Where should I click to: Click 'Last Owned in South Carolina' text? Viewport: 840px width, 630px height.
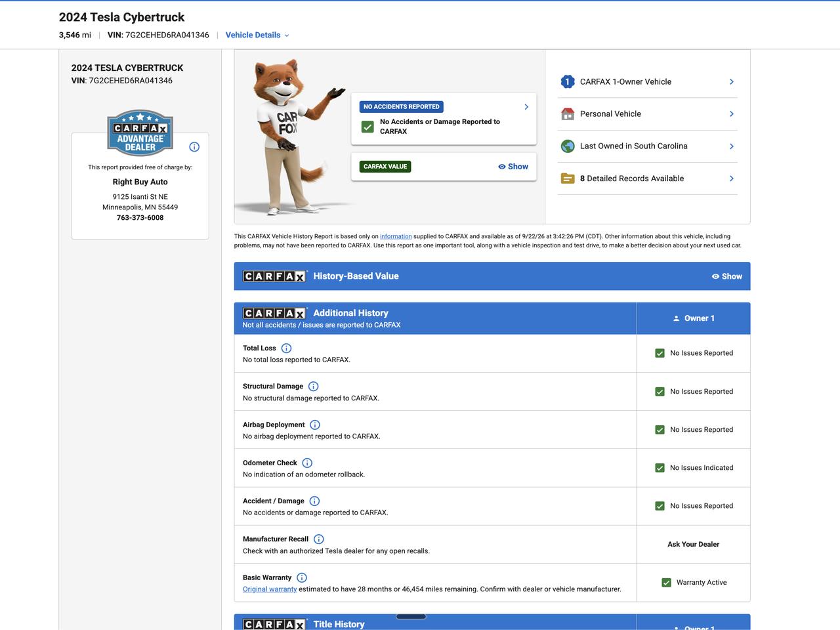(x=634, y=146)
